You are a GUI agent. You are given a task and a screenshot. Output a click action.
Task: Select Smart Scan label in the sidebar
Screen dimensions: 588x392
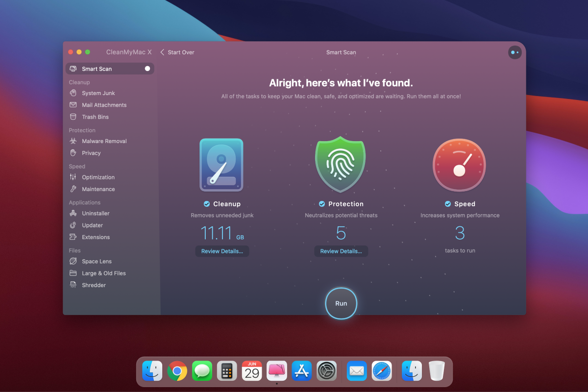(x=97, y=69)
